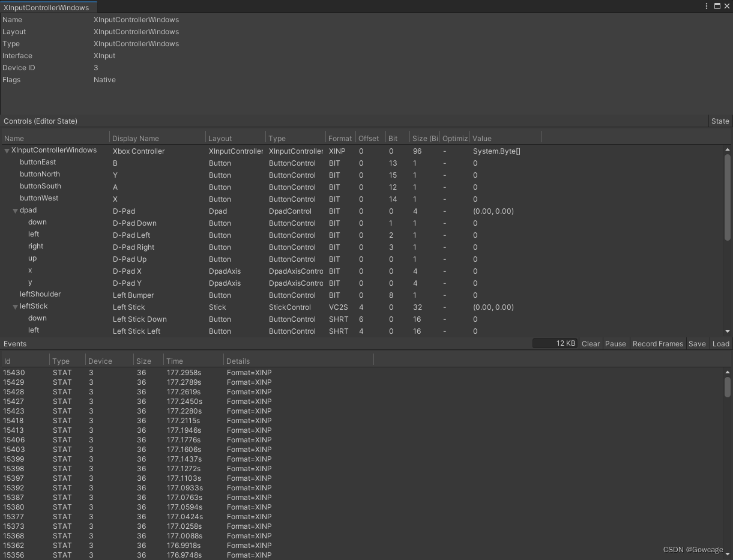Sort controls by Offset column
This screenshot has width=733, height=560.
tap(370, 138)
